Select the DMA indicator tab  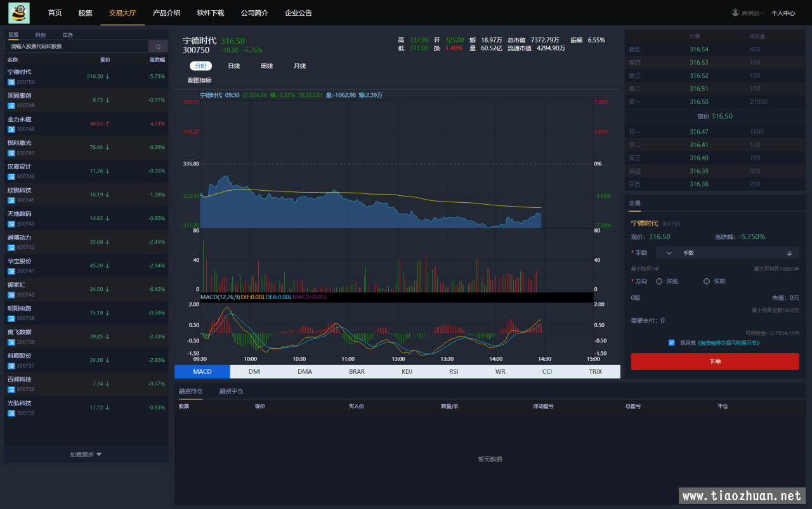[x=305, y=371]
